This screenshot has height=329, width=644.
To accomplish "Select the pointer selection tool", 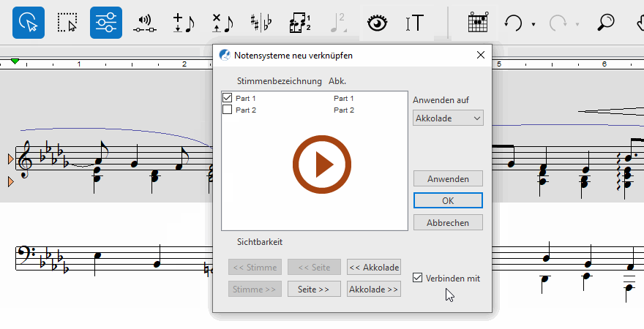I will click(29, 23).
